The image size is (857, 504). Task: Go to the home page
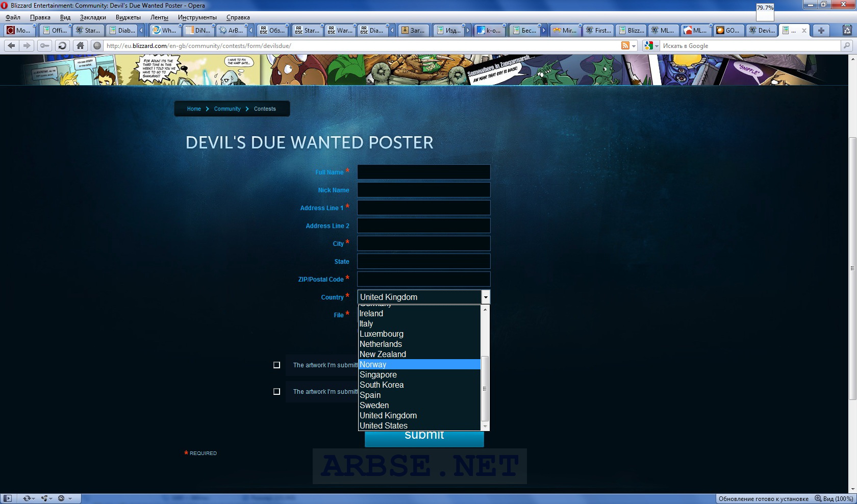point(80,45)
